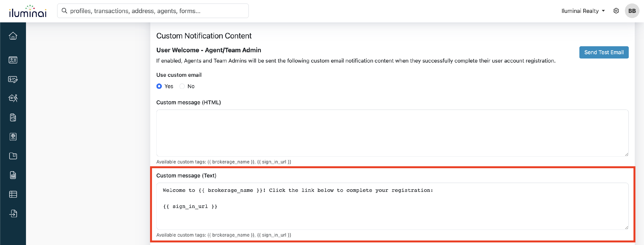The height and width of the screenshot is (245, 644).
Task: Open the settings gear icon
Action: click(616, 11)
